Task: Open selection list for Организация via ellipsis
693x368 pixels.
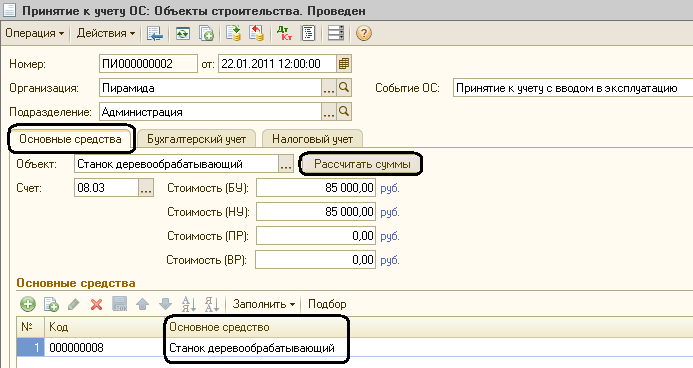Action: 328,88
